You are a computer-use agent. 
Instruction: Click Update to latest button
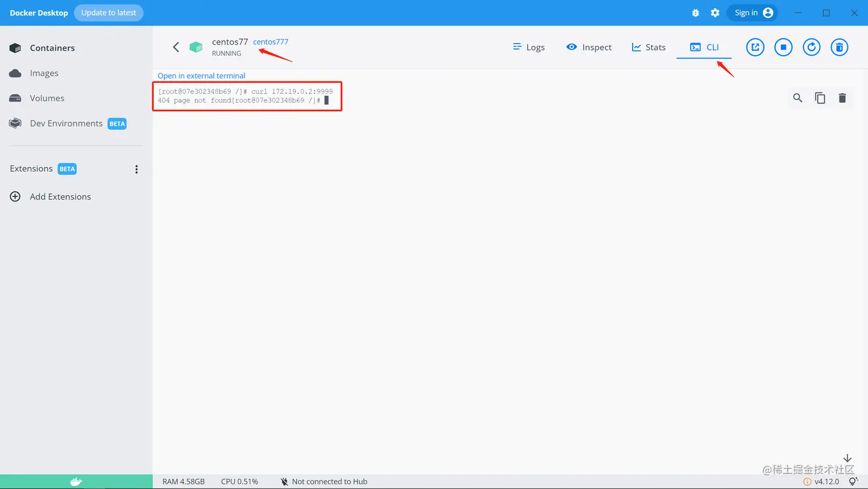pyautogui.click(x=108, y=13)
